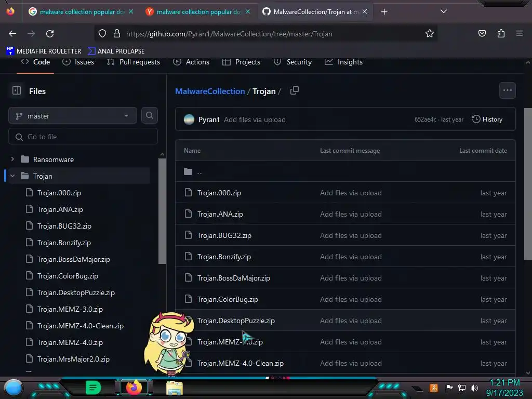
Task: Click the parent directory folder icon
Action: point(188,171)
